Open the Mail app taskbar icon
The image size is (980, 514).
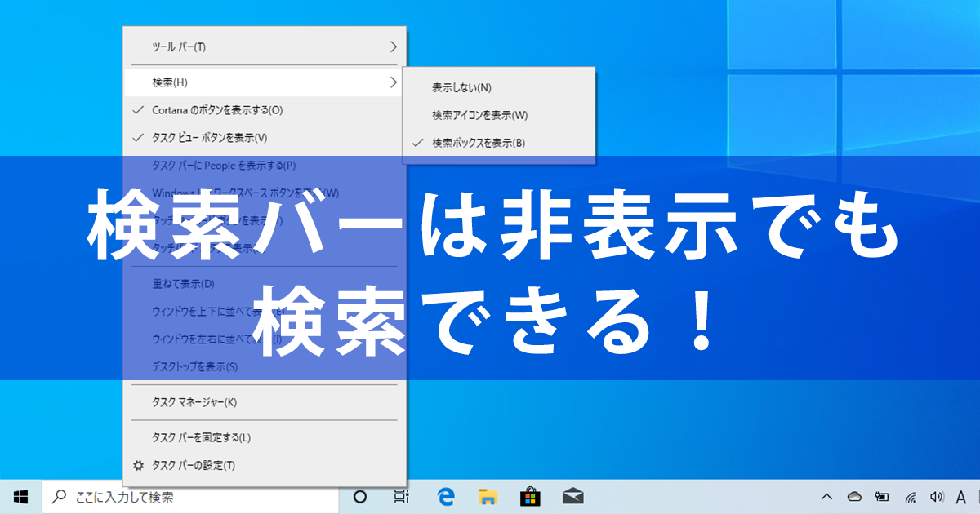click(572, 496)
